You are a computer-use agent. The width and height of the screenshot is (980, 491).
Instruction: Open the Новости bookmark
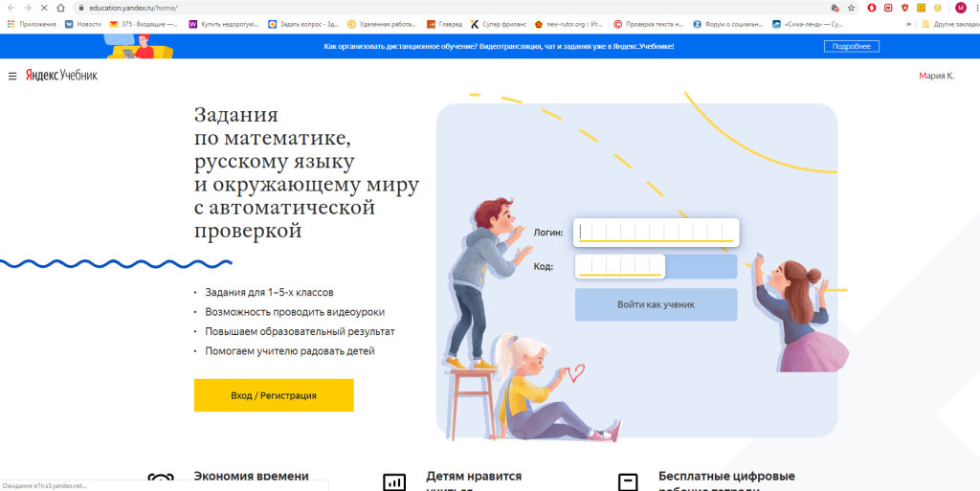click(82, 24)
